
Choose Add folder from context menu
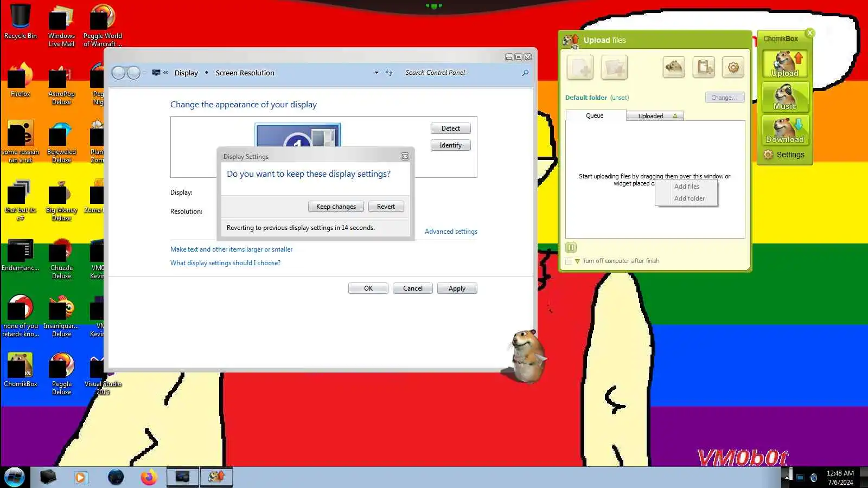[689, 198]
